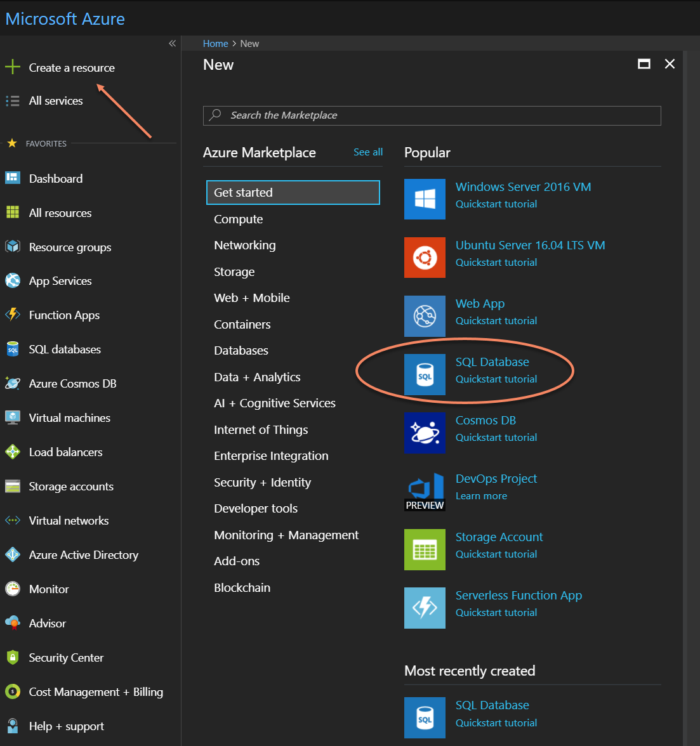Click the Search the Marketplace field
The height and width of the screenshot is (746, 700).
tap(432, 115)
